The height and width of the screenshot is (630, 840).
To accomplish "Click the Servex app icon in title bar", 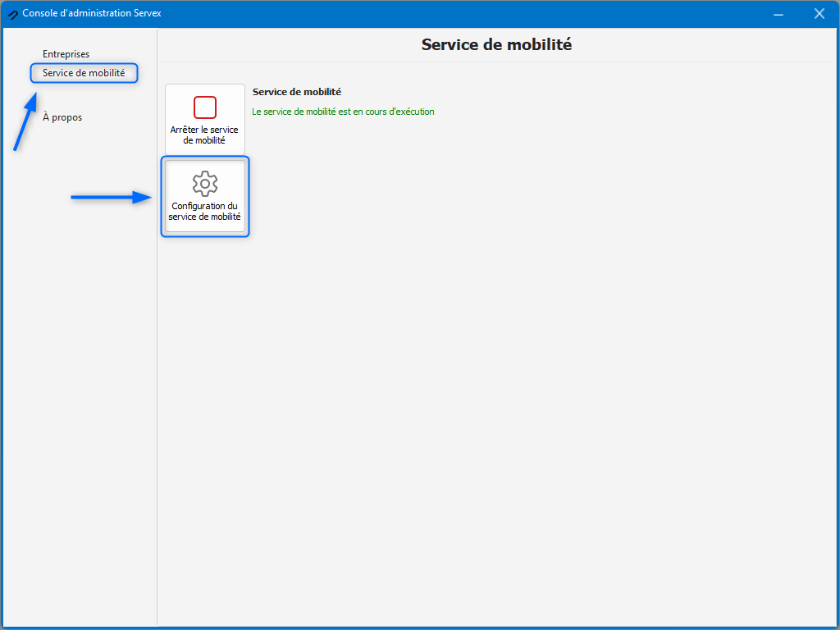I will pyautogui.click(x=12, y=14).
